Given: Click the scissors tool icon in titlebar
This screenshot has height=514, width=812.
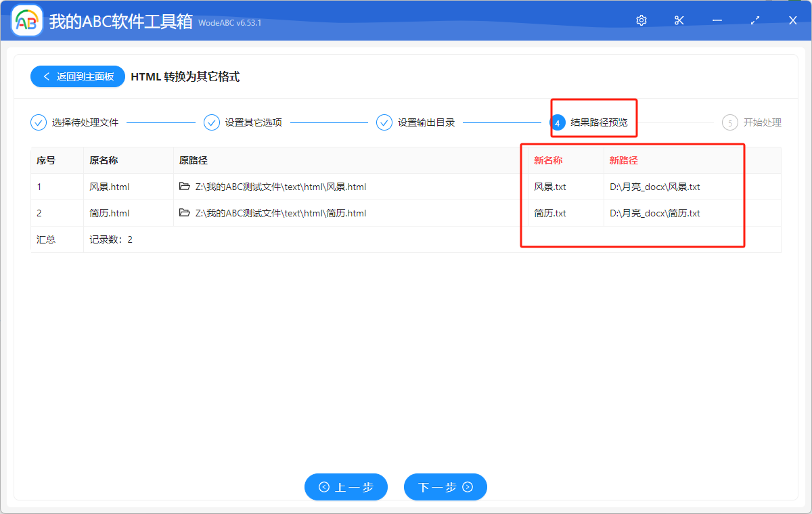Looking at the screenshot, I should pyautogui.click(x=679, y=20).
